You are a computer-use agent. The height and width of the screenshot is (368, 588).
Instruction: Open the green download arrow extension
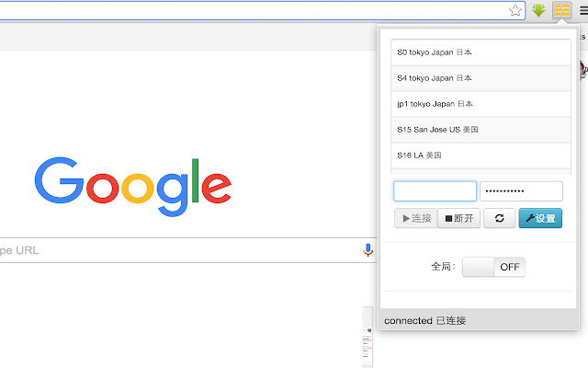(538, 10)
